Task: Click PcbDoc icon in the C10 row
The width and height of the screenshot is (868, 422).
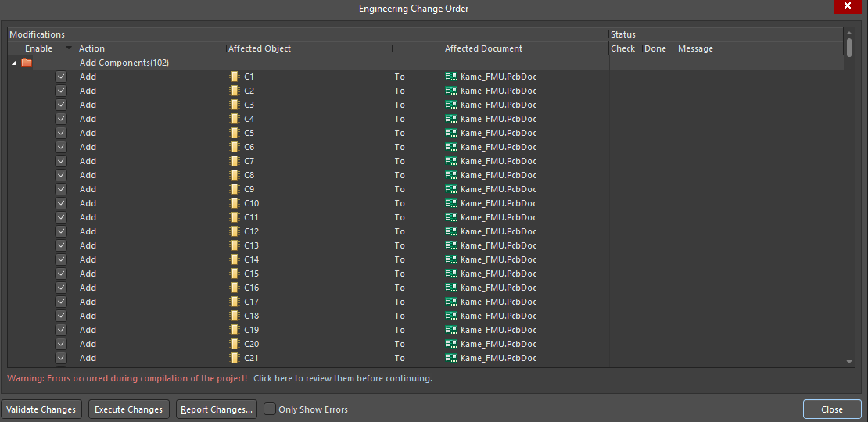Action: click(451, 203)
